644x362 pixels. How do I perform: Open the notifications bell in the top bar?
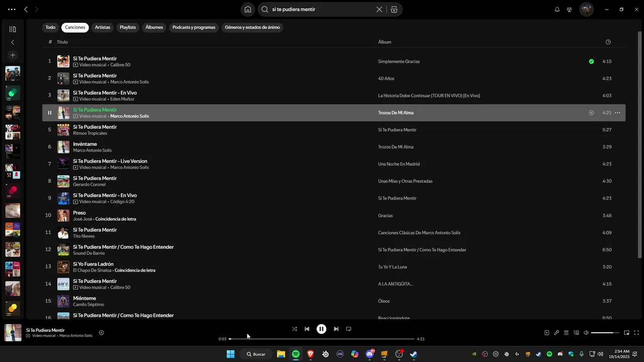pos(557,9)
